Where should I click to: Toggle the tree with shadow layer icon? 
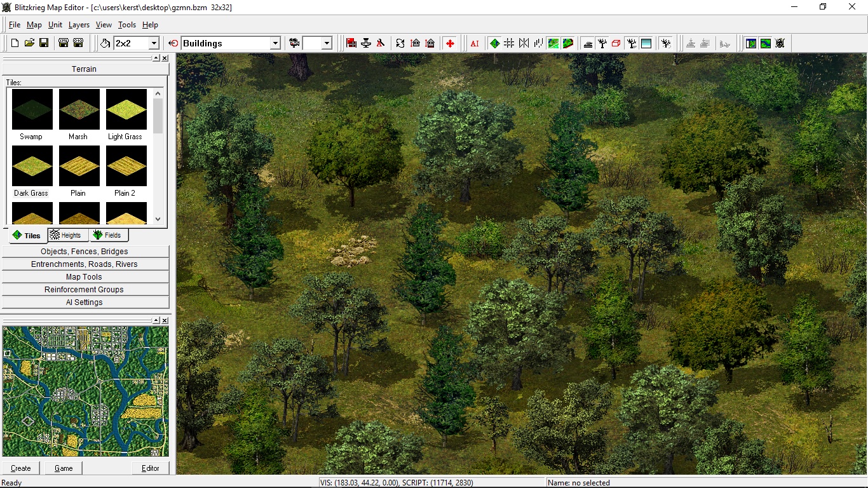[632, 43]
